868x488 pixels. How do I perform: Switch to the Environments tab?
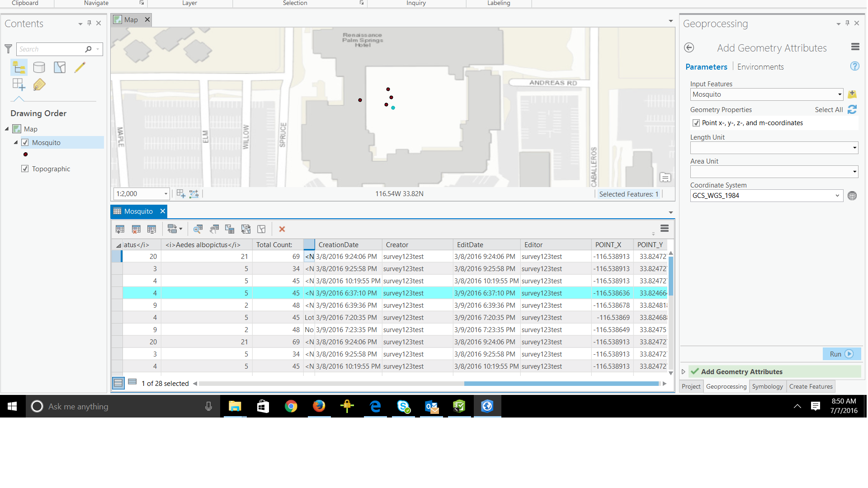click(x=760, y=67)
